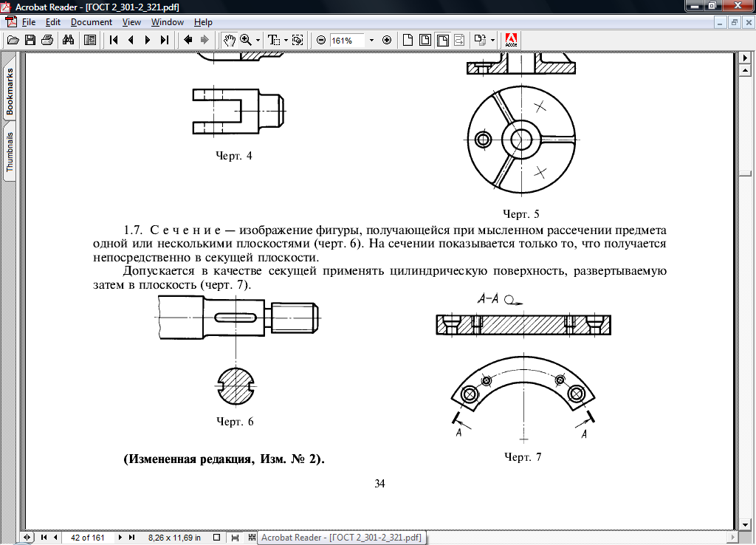The image size is (756, 545).
Task: Click the vertical scrollbar thumb
Action: [x=746, y=174]
